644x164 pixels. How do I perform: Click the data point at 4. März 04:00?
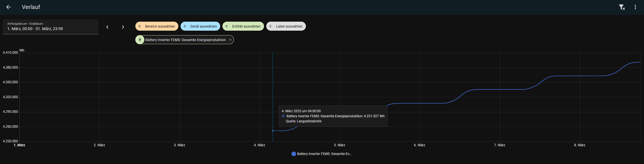[273, 131]
